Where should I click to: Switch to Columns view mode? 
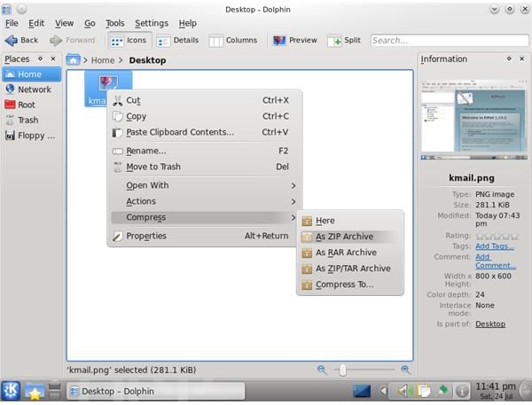pos(232,41)
